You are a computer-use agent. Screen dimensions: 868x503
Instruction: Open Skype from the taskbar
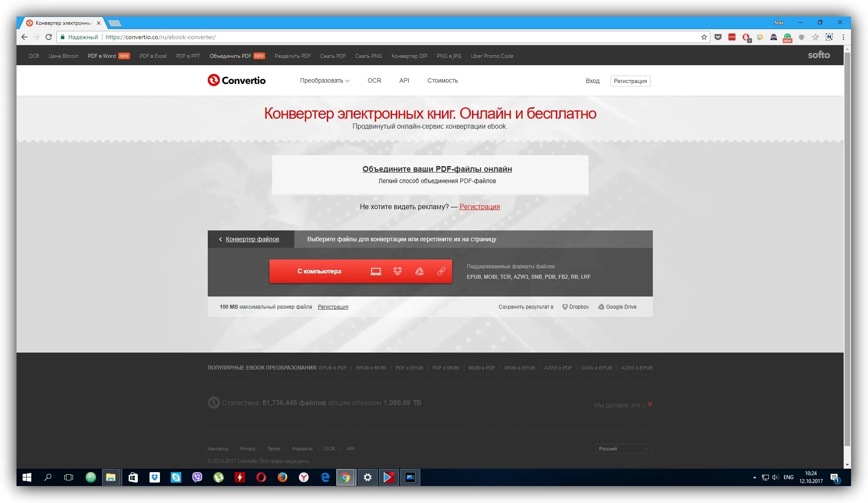(176, 477)
